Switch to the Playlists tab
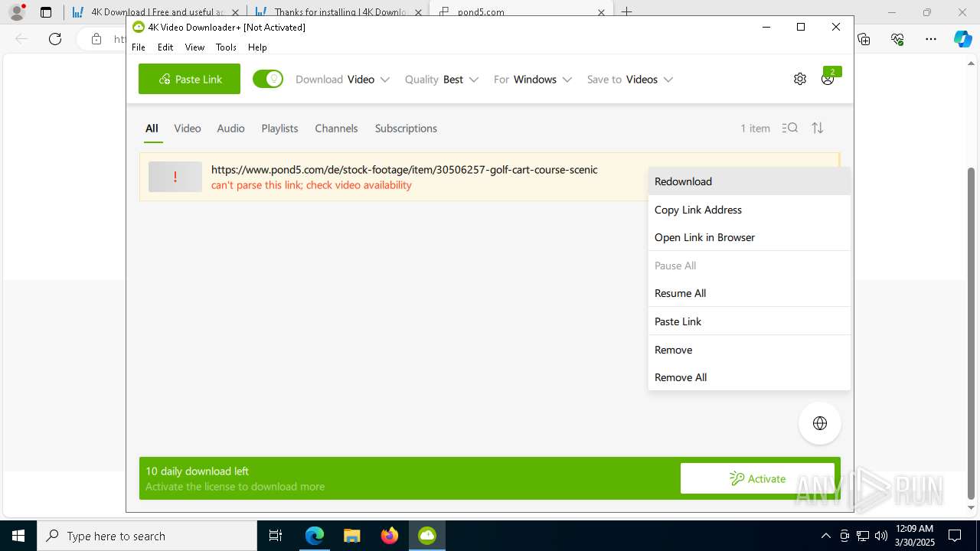 279,128
